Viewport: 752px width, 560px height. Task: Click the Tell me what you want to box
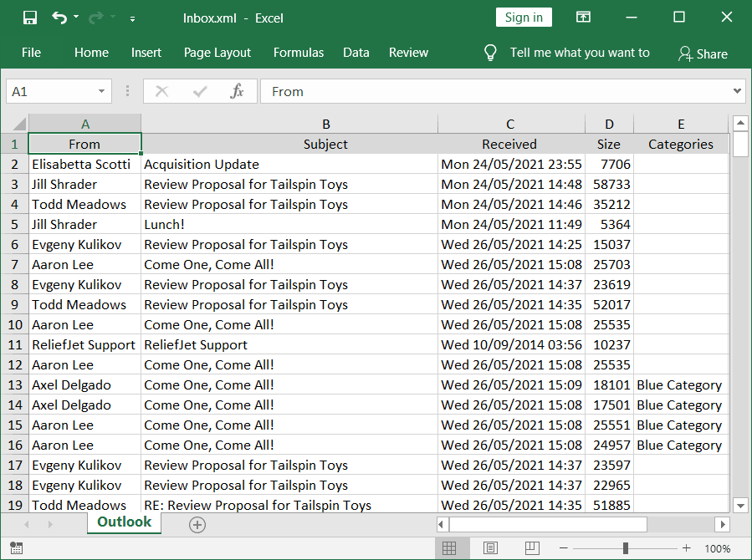tap(580, 53)
